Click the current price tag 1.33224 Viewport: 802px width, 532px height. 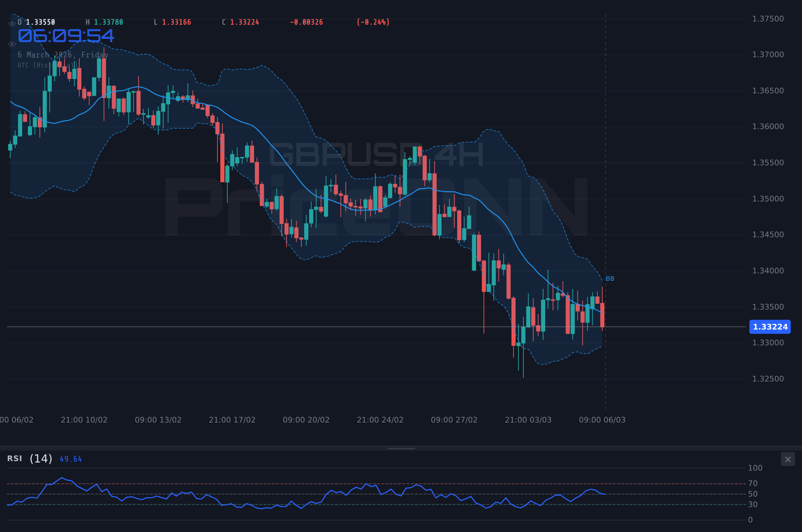click(x=770, y=327)
